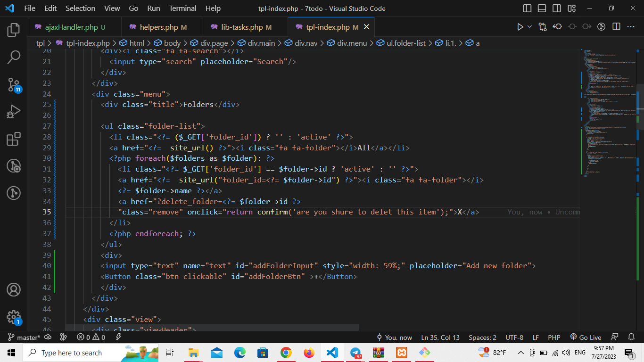Image resolution: width=644 pixels, height=362 pixels.
Task: Change the LF end of line sequence
Action: point(536,337)
